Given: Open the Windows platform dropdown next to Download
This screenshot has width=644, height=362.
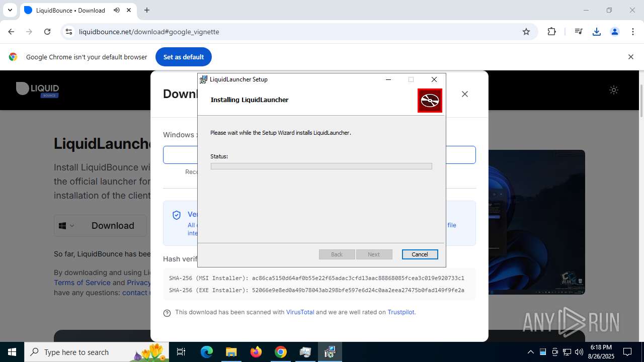Looking at the screenshot, I should [x=66, y=226].
